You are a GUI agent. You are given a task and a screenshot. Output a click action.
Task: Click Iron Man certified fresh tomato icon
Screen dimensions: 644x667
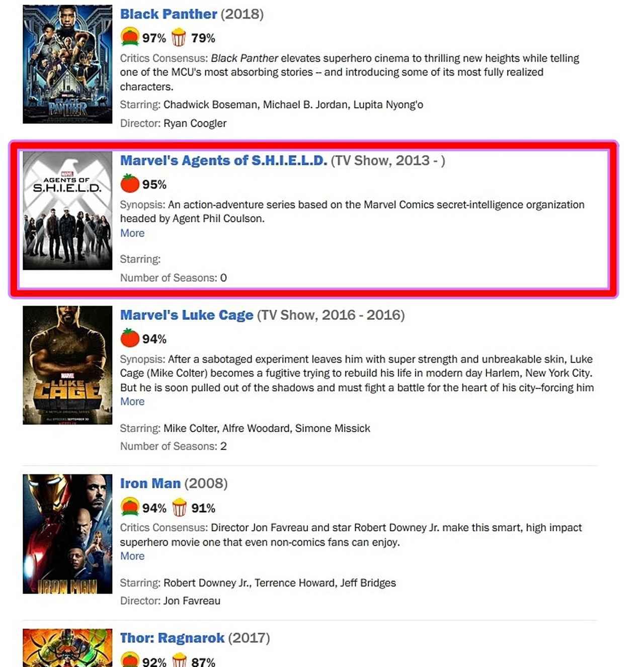point(130,507)
